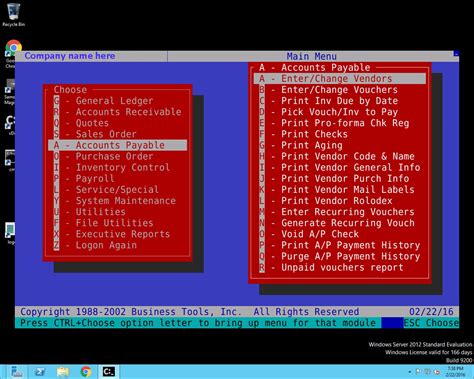Select System Maintenance option

click(118, 201)
